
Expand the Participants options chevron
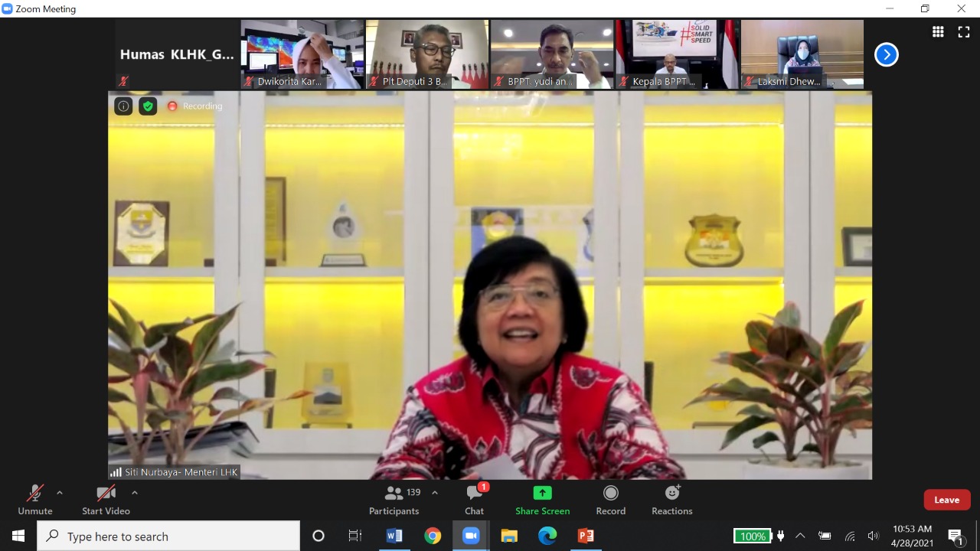pos(434,492)
